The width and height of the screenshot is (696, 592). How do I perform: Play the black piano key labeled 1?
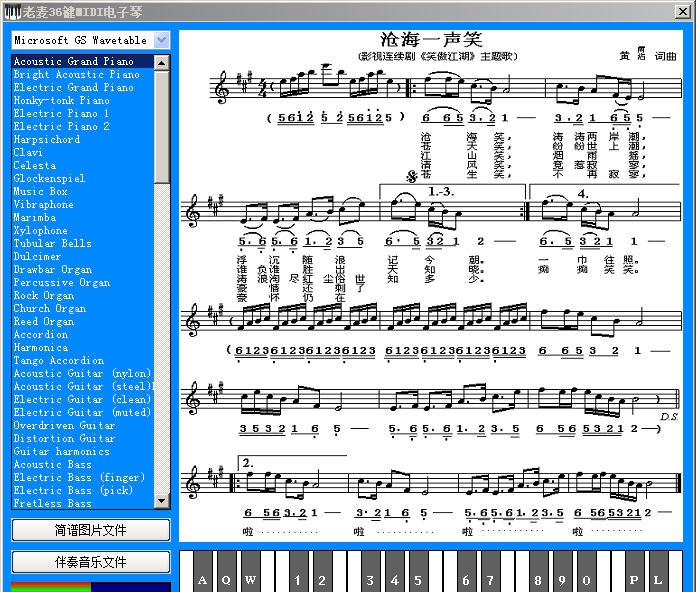click(298, 571)
